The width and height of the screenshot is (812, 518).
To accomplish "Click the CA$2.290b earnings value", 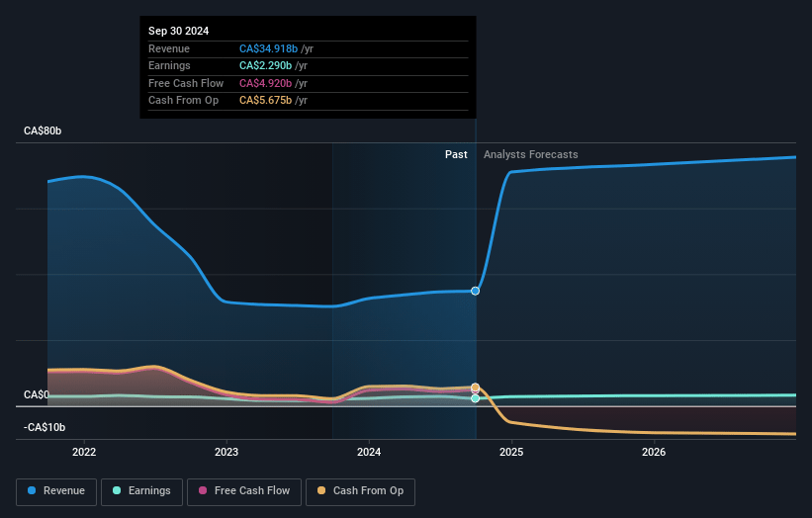I will [x=266, y=65].
